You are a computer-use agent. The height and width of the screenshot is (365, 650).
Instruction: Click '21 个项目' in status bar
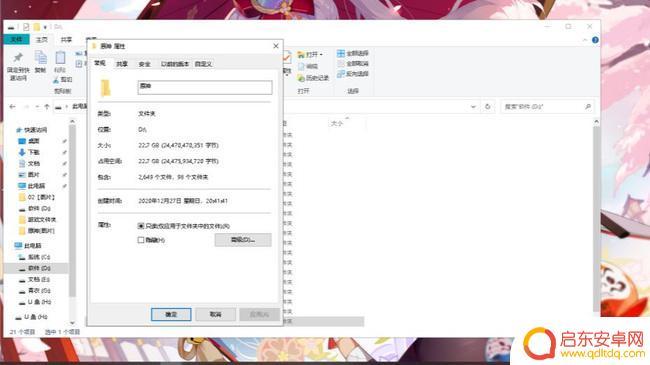click(x=22, y=332)
